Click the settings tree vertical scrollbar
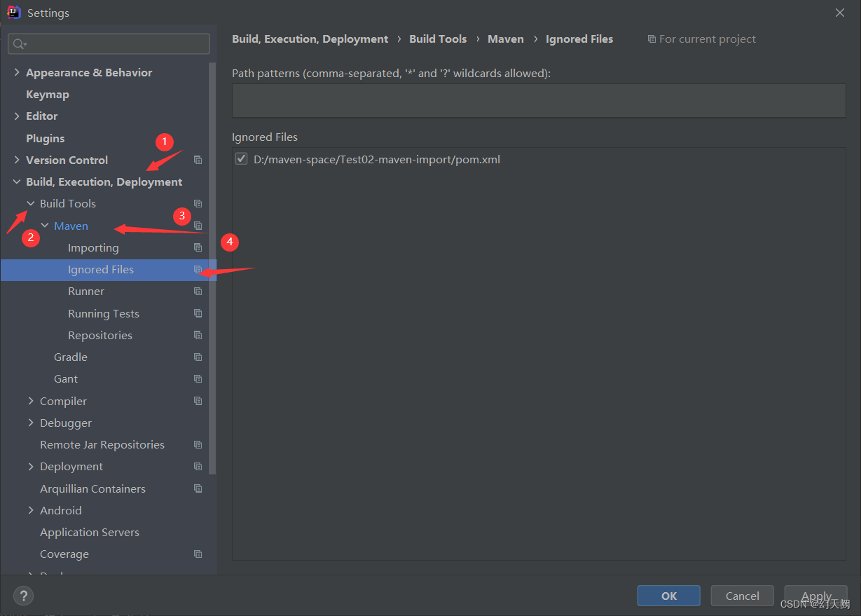This screenshot has width=861, height=616. coord(213,268)
